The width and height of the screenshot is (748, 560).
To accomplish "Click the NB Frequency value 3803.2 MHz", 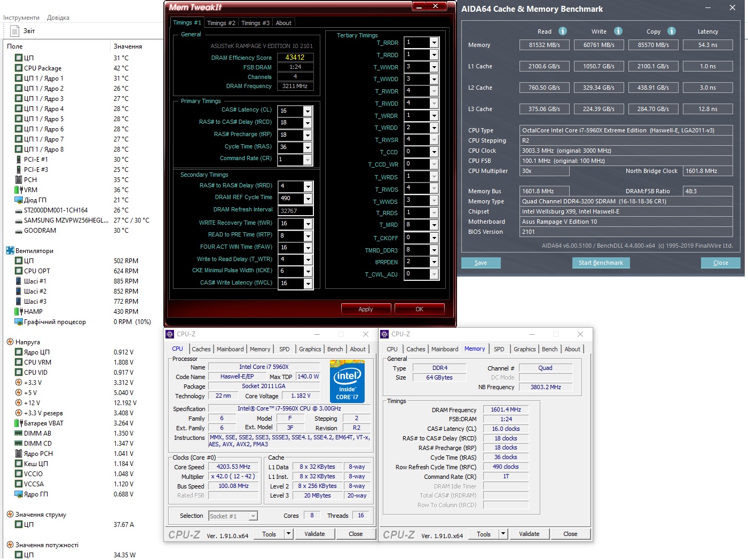I will click(546, 387).
